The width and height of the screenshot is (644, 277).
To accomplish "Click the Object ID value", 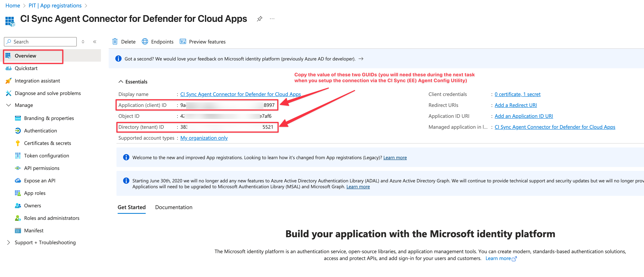I will (226, 116).
